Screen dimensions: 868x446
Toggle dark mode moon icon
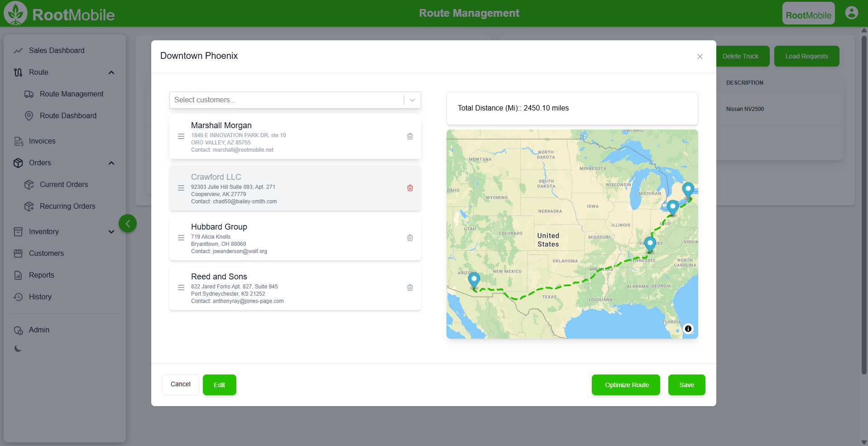(18, 349)
